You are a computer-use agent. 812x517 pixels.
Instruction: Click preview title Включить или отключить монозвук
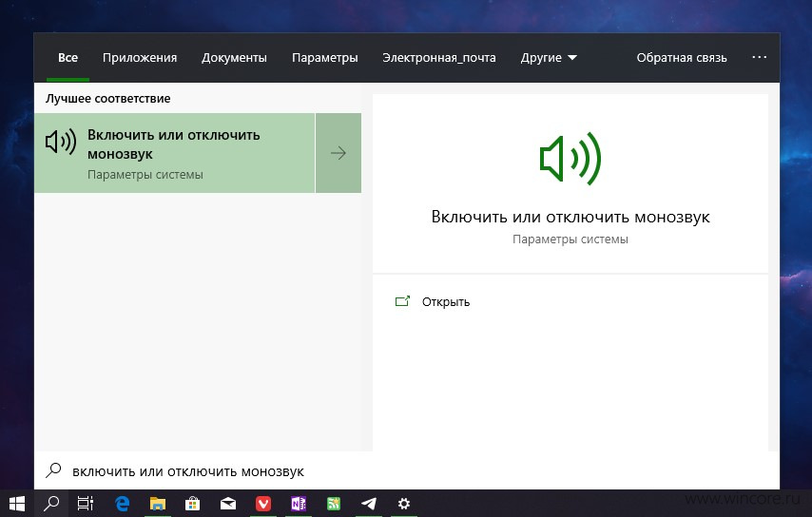click(x=570, y=217)
